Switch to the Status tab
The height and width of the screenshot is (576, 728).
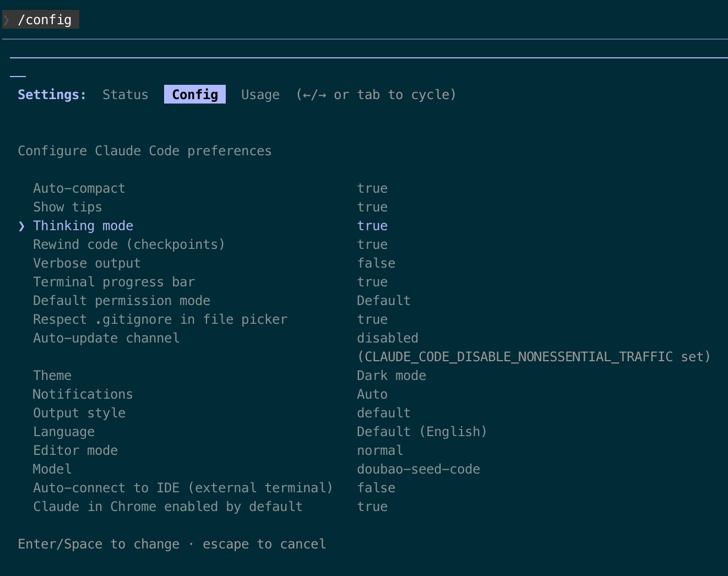click(x=125, y=95)
